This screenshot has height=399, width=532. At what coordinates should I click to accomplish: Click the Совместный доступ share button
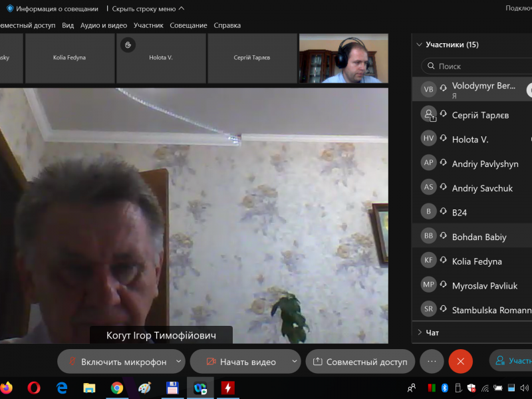pyautogui.click(x=360, y=362)
